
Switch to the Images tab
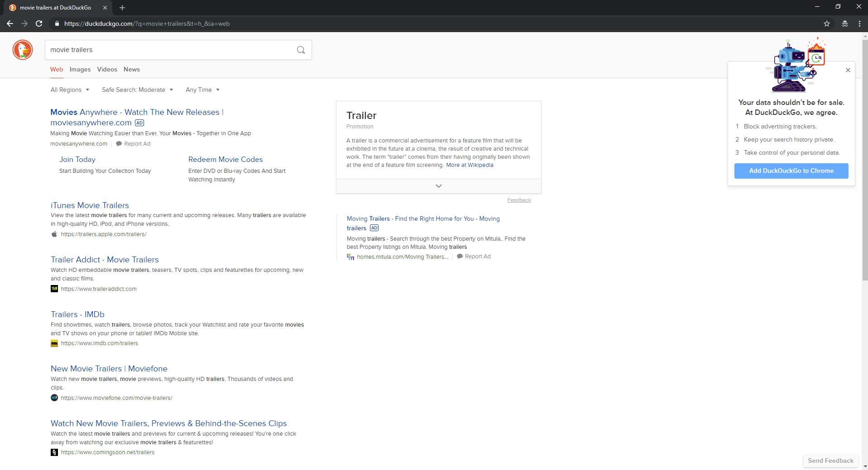tap(80, 69)
